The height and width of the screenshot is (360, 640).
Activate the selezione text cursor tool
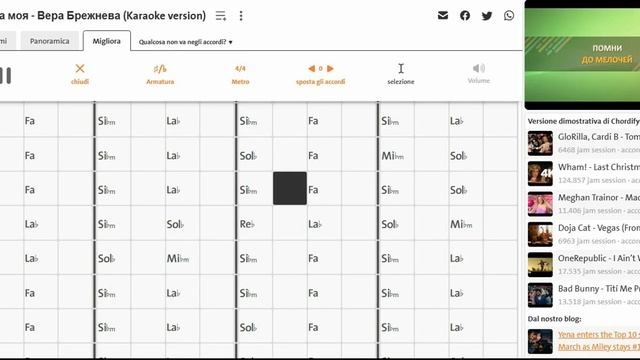401,74
